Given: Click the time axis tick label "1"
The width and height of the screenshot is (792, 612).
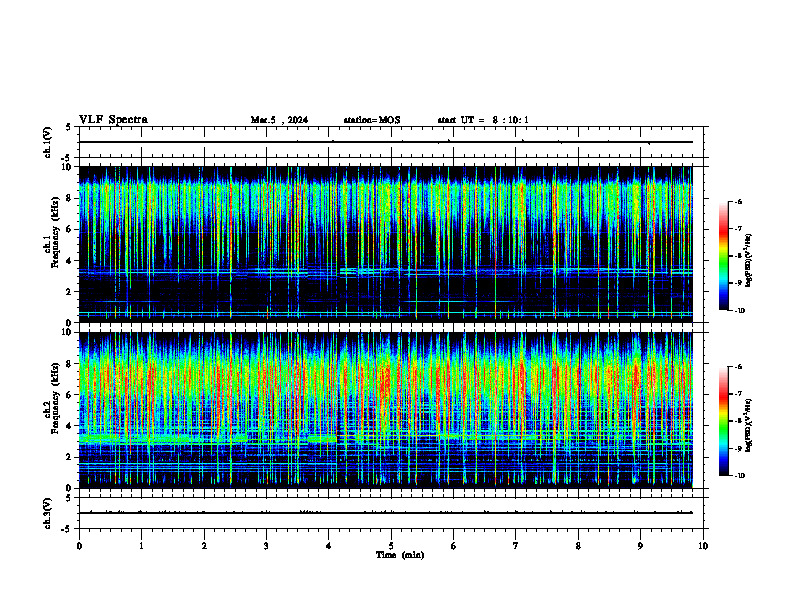Looking at the screenshot, I should 141,546.
